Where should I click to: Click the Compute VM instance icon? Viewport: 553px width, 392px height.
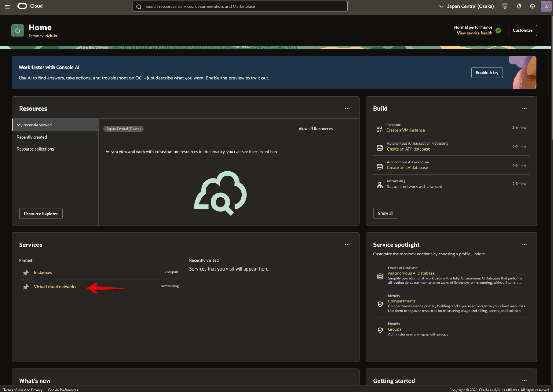379,129
